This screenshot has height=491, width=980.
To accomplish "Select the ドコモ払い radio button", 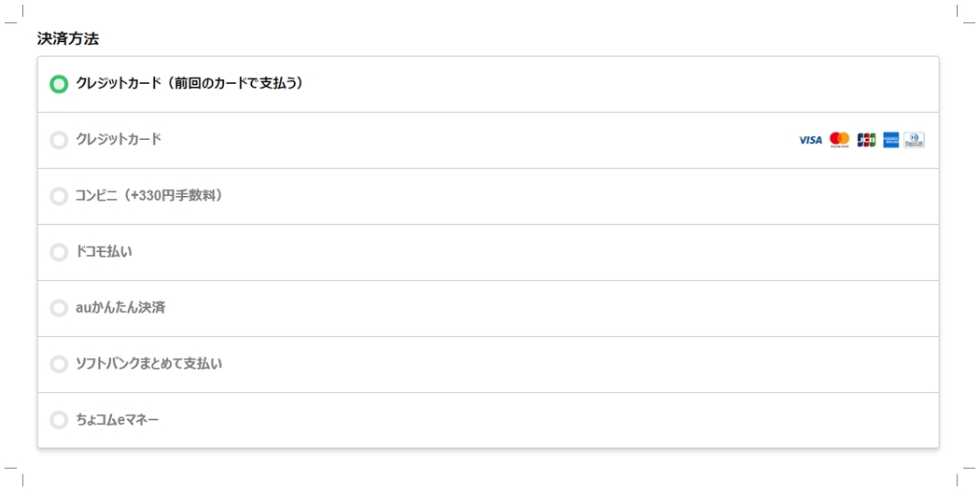I will tap(59, 252).
